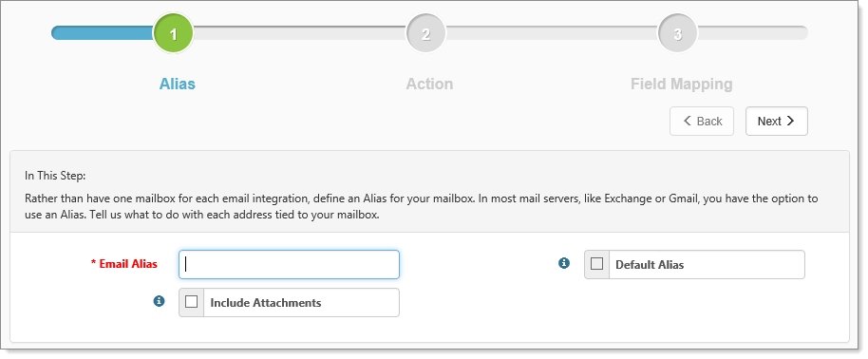Screen dimensions: 868x359
Task: Focus the Email Alias input field
Action: [289, 264]
